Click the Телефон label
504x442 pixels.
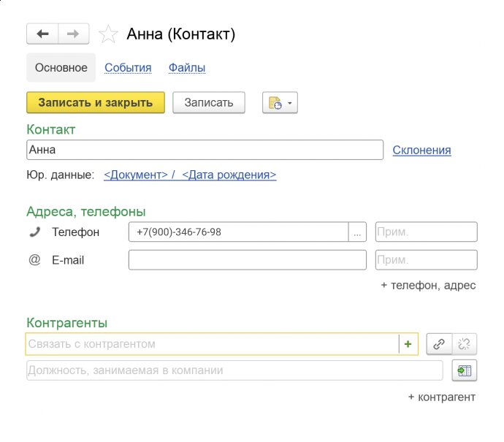76,232
